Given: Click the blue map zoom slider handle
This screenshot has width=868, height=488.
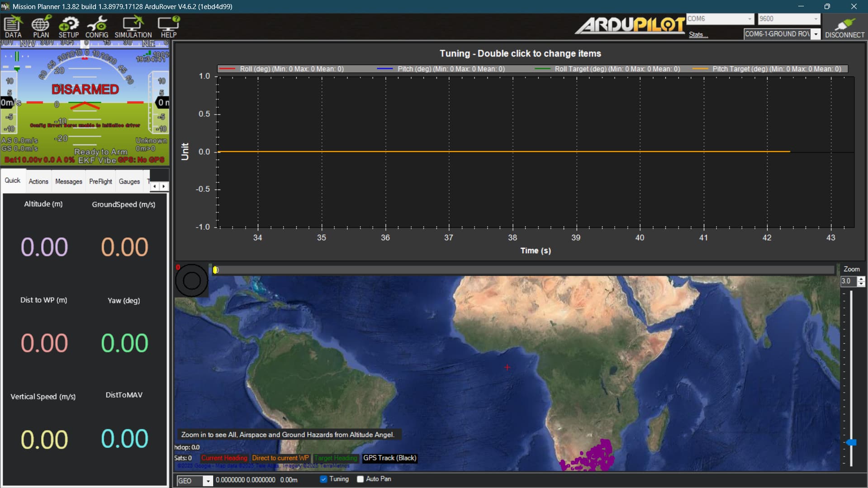Looking at the screenshot, I should tap(851, 442).
